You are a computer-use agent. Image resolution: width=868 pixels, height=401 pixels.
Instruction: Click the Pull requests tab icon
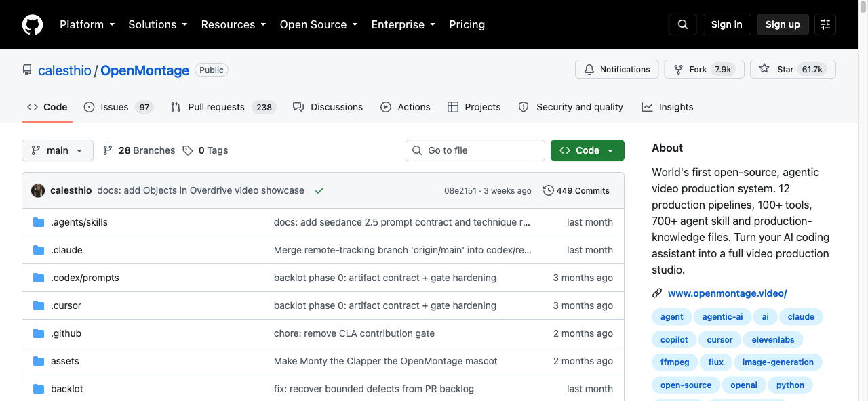pos(176,107)
